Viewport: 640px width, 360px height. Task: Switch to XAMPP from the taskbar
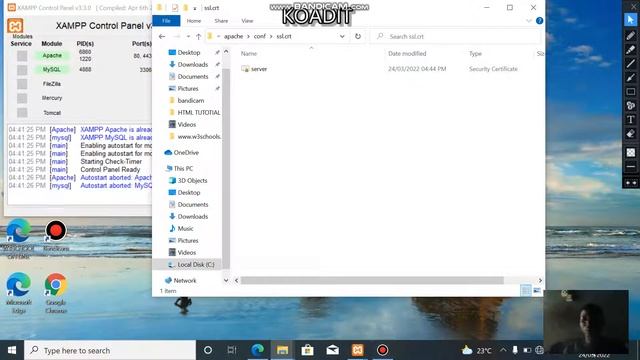[x=358, y=350]
